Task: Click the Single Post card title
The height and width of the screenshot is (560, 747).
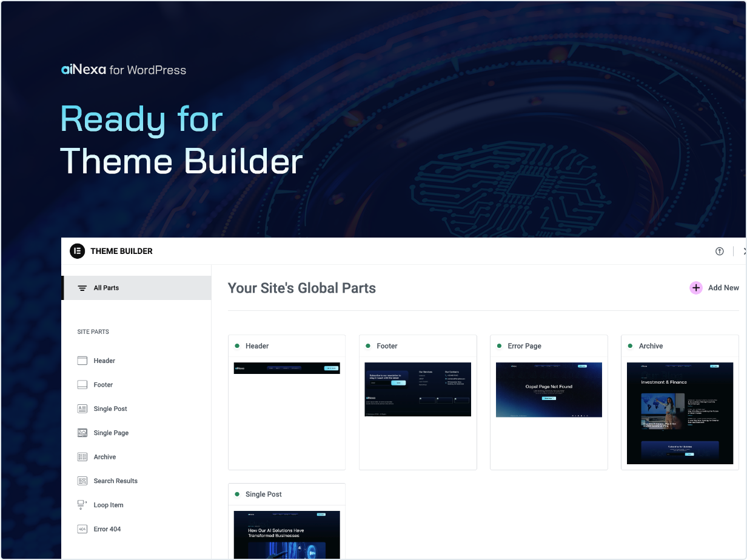Action: 264,494
